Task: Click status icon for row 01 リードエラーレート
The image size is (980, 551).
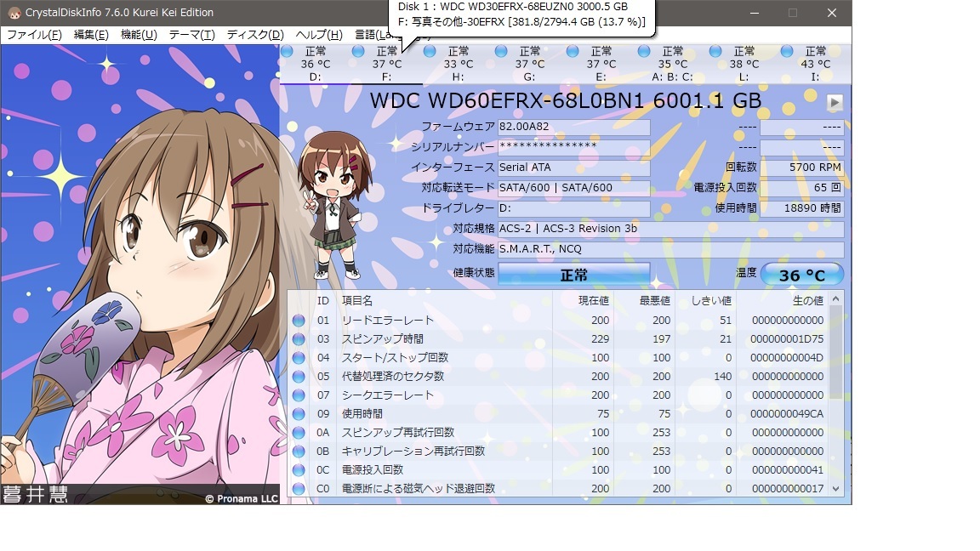Action: click(x=299, y=321)
